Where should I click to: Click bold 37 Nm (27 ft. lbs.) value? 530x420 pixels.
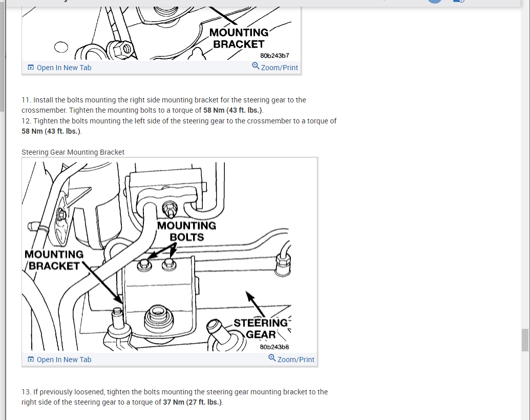point(193,402)
